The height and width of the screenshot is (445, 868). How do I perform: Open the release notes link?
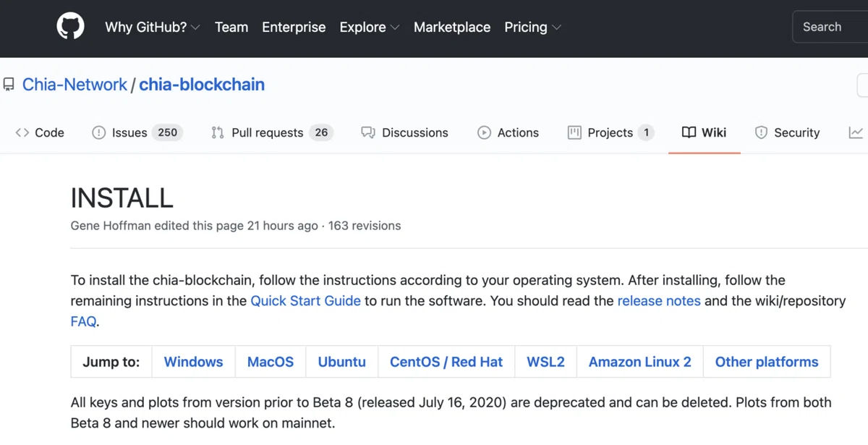[x=659, y=301]
